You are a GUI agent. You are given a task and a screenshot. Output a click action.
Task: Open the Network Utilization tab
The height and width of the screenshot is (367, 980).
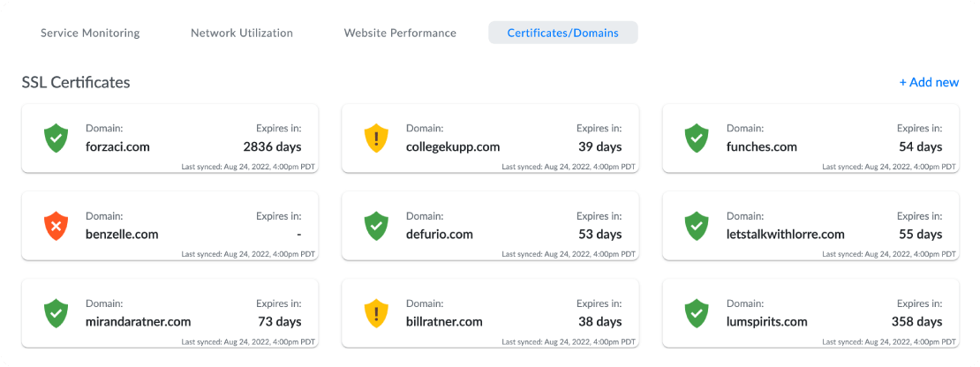pos(241,33)
